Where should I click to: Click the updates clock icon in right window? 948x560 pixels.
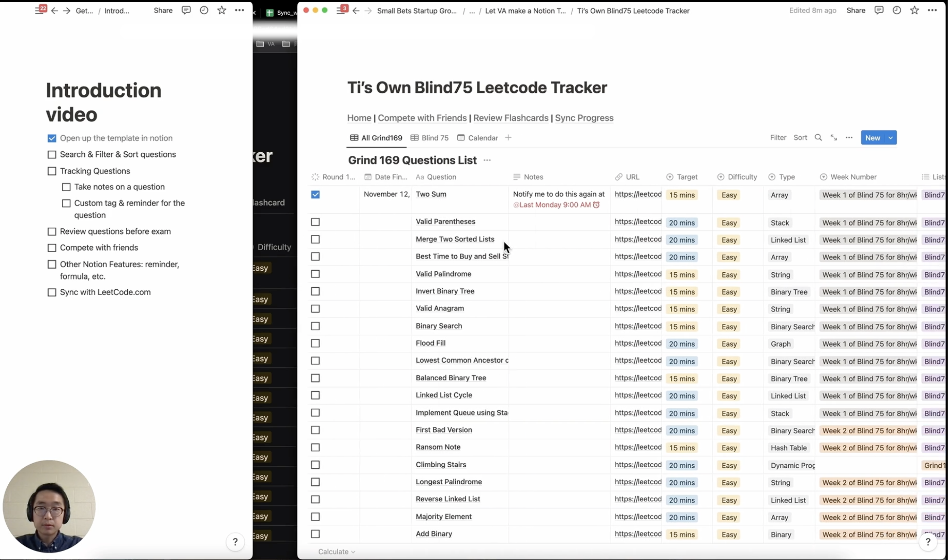pos(897,10)
